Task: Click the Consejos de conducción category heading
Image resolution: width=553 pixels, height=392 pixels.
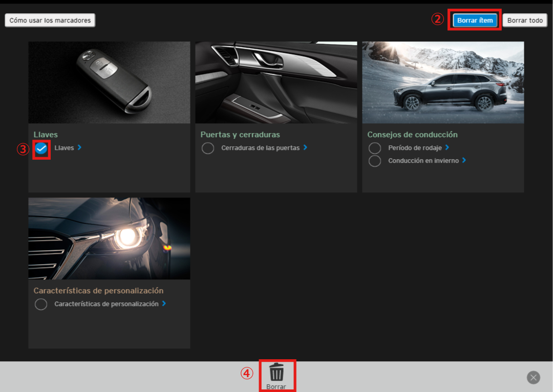Action: coord(412,135)
